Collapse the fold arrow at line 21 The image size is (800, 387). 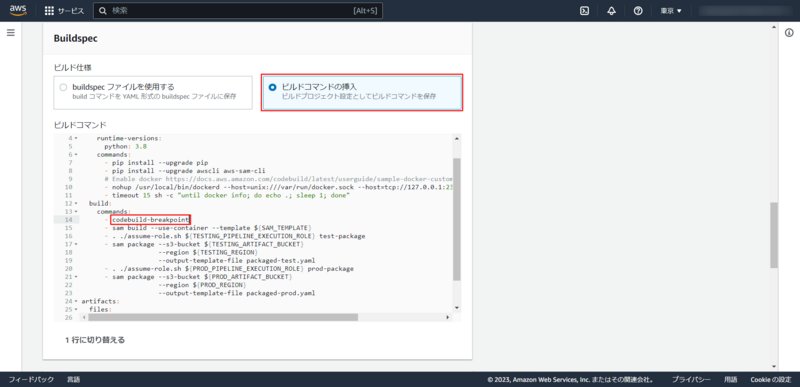click(76, 277)
